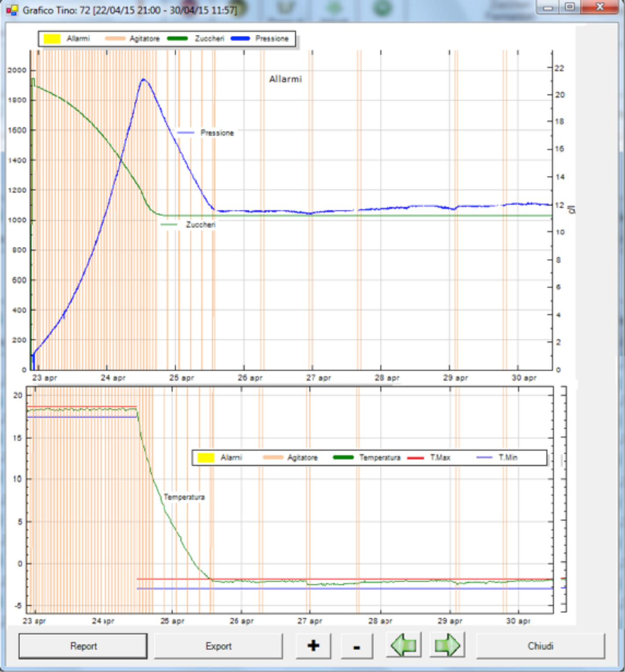Click the Agitatore swatch in top legend
The image size is (625, 672).
click(x=115, y=39)
